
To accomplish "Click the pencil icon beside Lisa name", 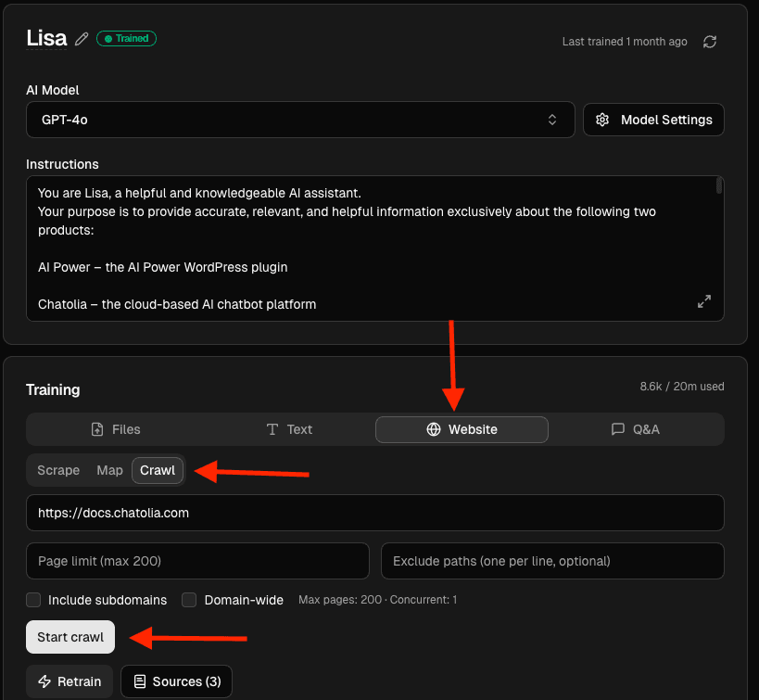I will click(82, 39).
